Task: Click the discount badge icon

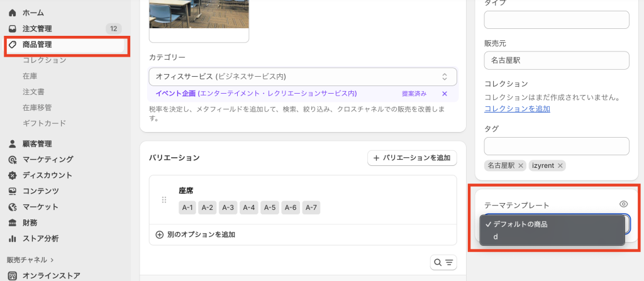Action: click(12, 175)
